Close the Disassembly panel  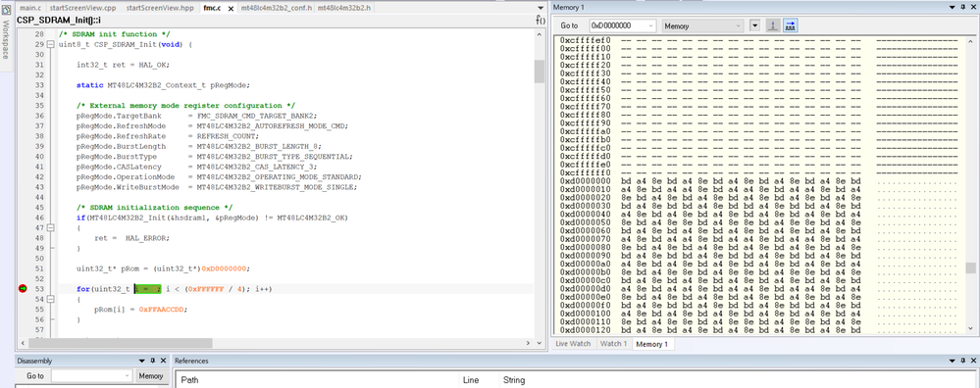click(x=163, y=361)
